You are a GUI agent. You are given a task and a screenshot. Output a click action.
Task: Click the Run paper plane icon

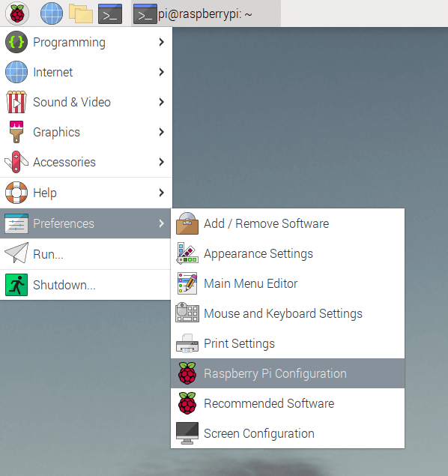click(16, 253)
